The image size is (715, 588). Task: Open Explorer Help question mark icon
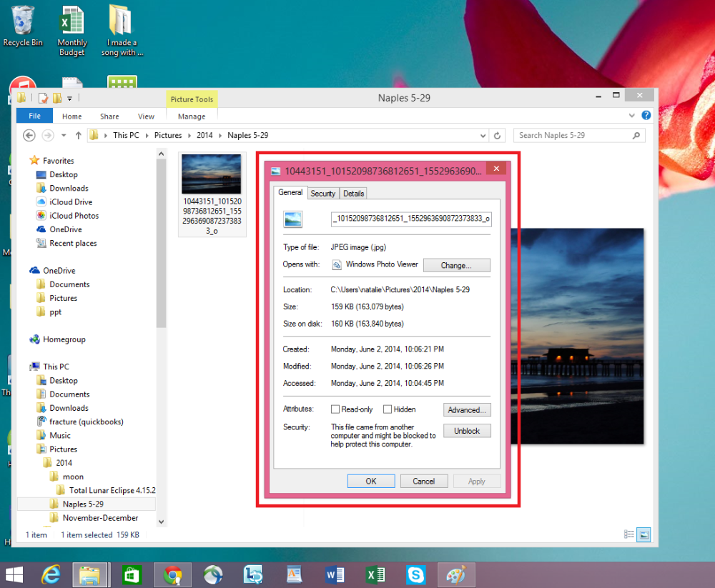646,115
